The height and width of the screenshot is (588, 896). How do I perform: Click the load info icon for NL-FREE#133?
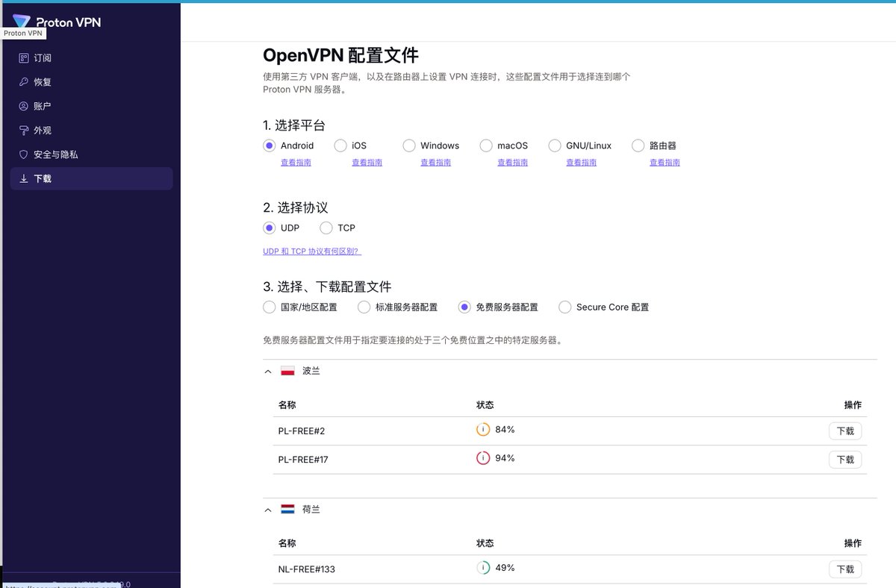[x=483, y=568]
